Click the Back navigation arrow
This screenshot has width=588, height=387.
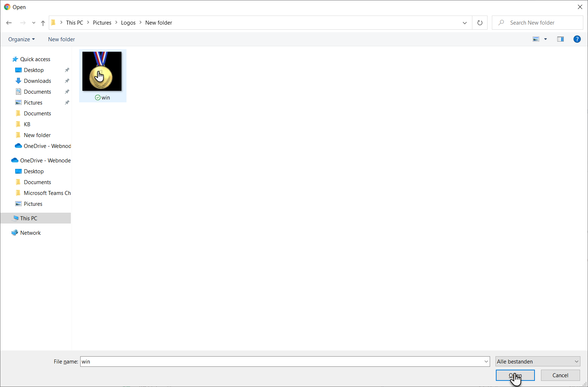click(x=9, y=23)
